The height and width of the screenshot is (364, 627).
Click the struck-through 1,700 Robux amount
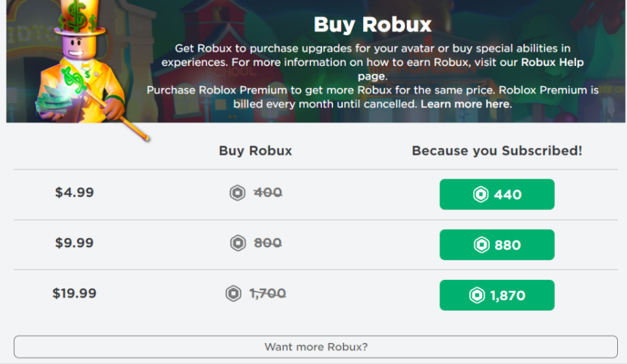click(268, 294)
